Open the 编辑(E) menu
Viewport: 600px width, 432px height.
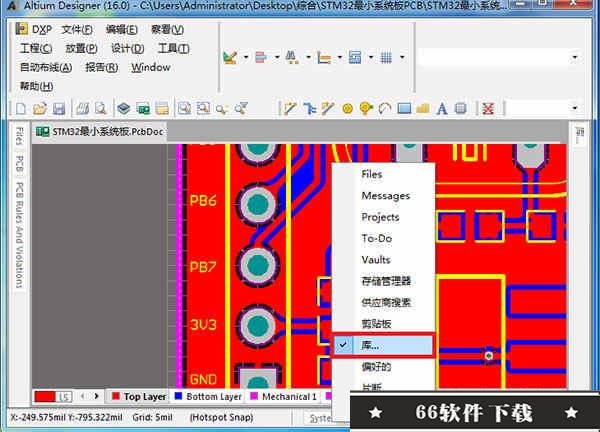(122, 29)
